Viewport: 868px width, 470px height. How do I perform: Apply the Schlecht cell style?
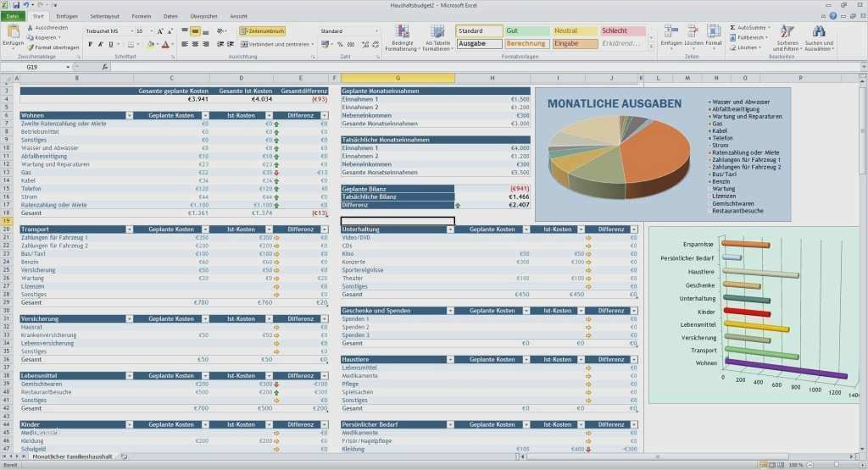click(623, 31)
